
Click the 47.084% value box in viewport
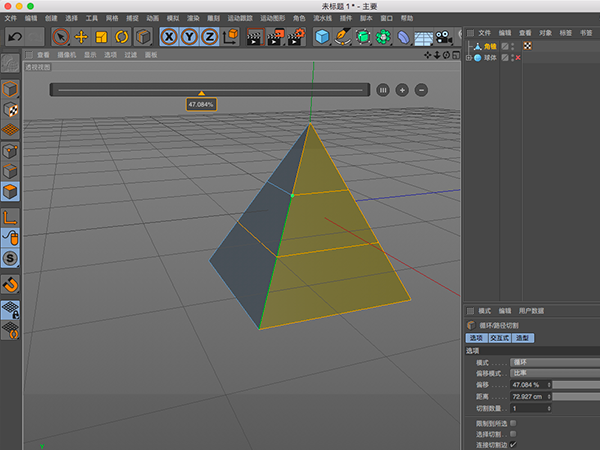pos(201,104)
